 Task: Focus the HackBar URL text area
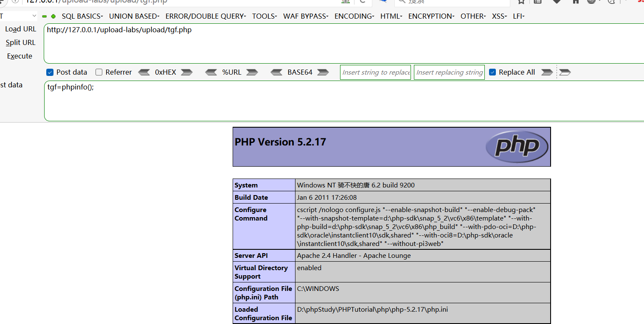(x=344, y=44)
